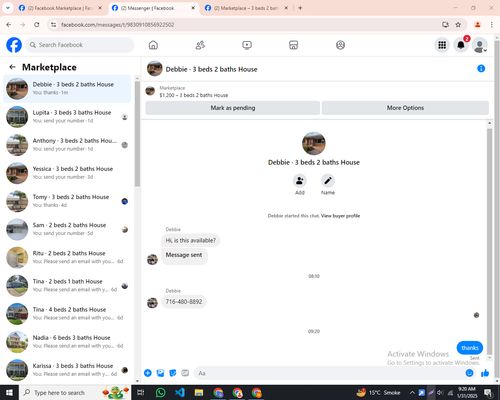Image resolution: width=500 pixels, height=400 pixels.
Task: Click the browser address bar URL
Action: [x=118, y=25]
